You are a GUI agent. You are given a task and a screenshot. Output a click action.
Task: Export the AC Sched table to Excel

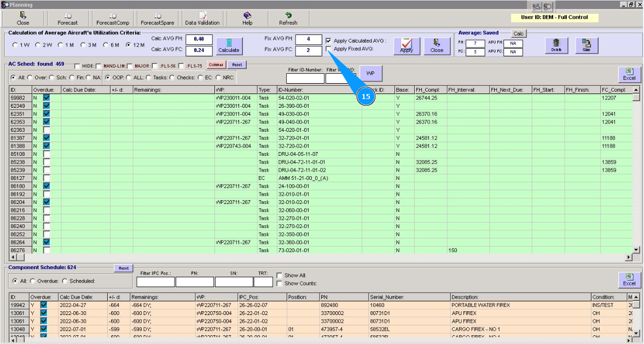click(629, 74)
